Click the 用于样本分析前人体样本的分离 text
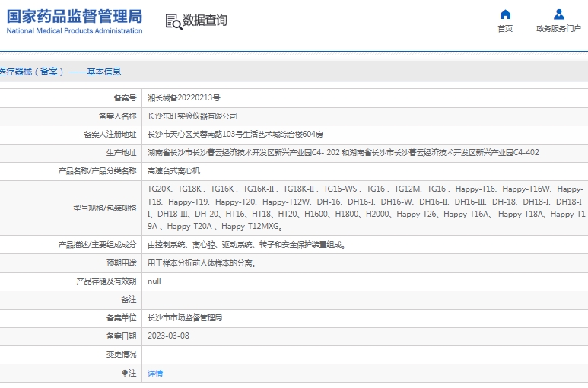588x388 pixels. (200, 263)
